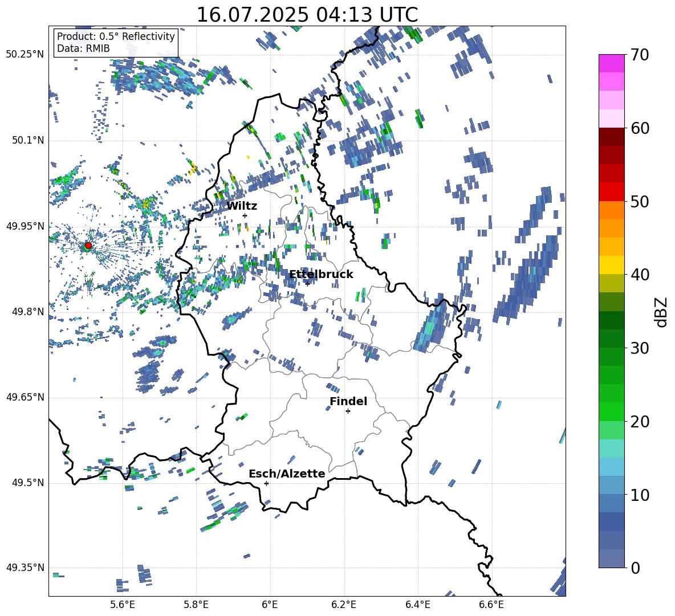Click the 6.2°E longitude label
The image size is (675, 616).
(344, 605)
